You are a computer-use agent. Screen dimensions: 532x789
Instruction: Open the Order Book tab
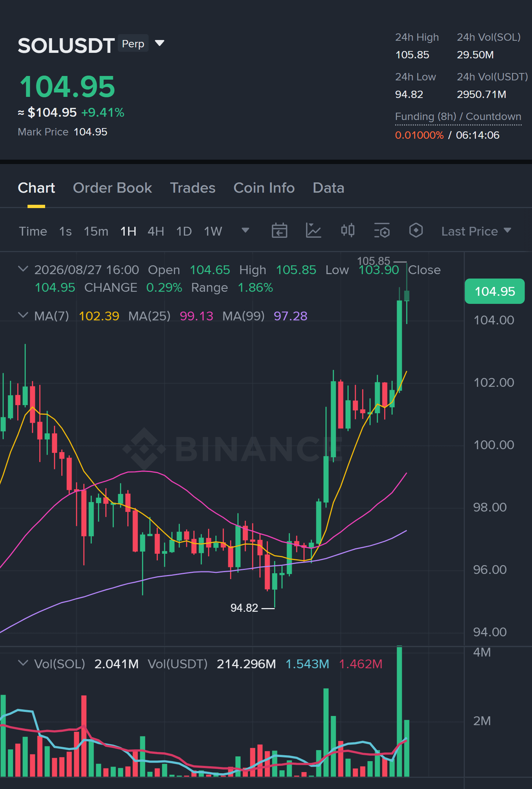pyautogui.click(x=112, y=188)
